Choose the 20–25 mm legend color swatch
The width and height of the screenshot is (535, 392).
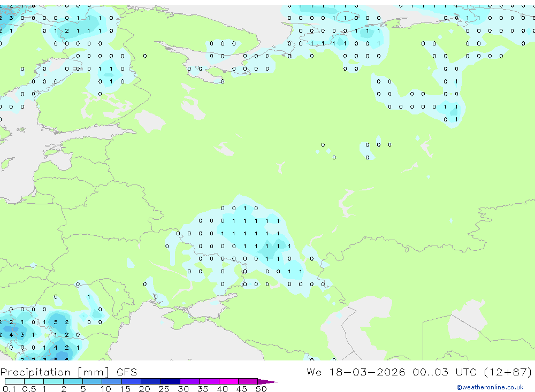point(151,381)
